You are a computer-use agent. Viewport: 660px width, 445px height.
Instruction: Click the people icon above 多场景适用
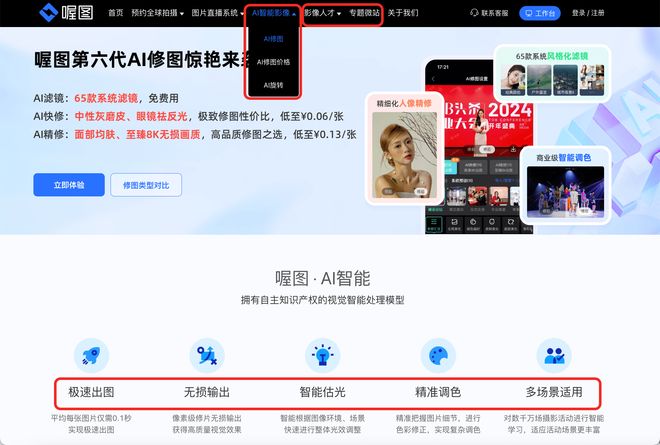point(554,356)
